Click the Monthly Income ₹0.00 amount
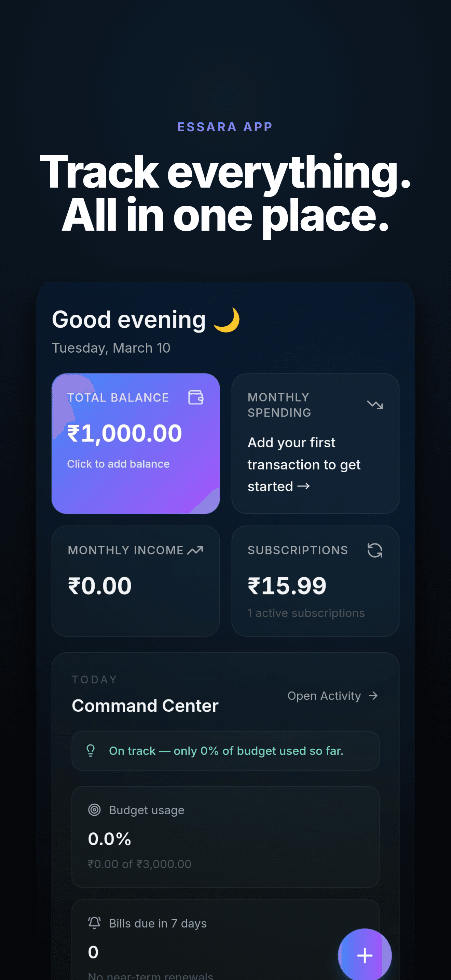 pos(100,585)
